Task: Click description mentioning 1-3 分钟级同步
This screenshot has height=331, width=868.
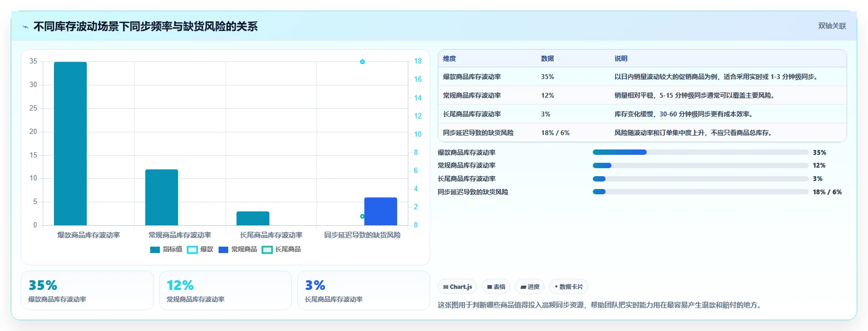Action: pos(716,77)
